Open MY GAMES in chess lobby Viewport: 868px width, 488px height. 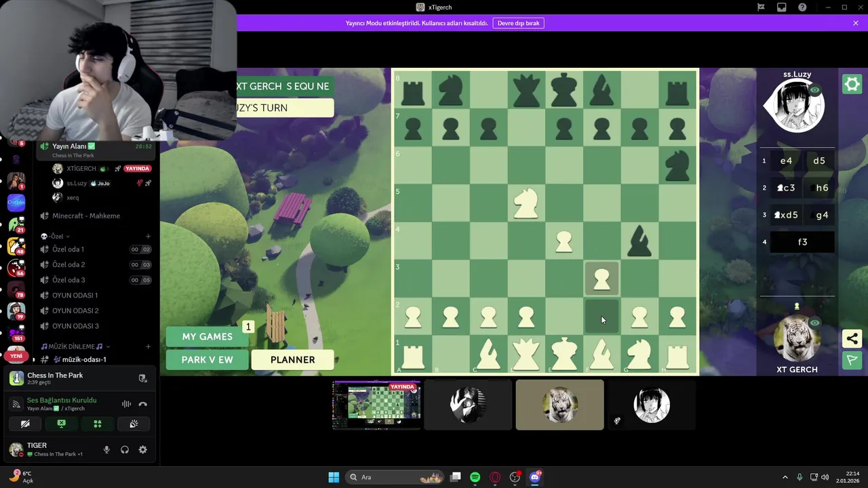point(207,337)
